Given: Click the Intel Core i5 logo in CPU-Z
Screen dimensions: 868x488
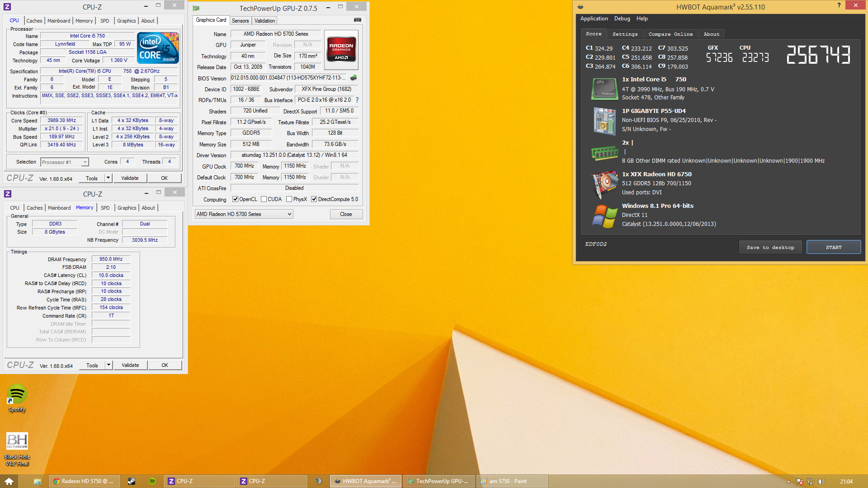Looking at the screenshot, I should (158, 48).
